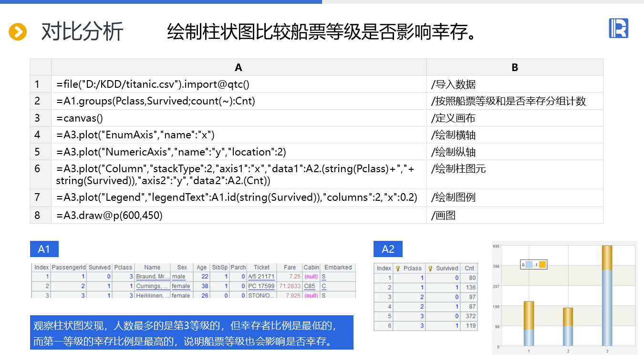Open the underlined 'PC 17599' ticket cell
Screen dimensions: 644x362
pyautogui.click(x=261, y=286)
